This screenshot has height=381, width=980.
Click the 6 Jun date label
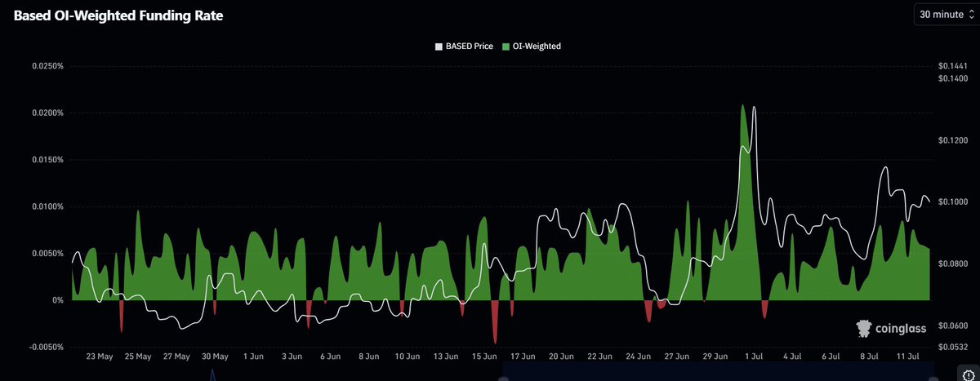tap(330, 357)
